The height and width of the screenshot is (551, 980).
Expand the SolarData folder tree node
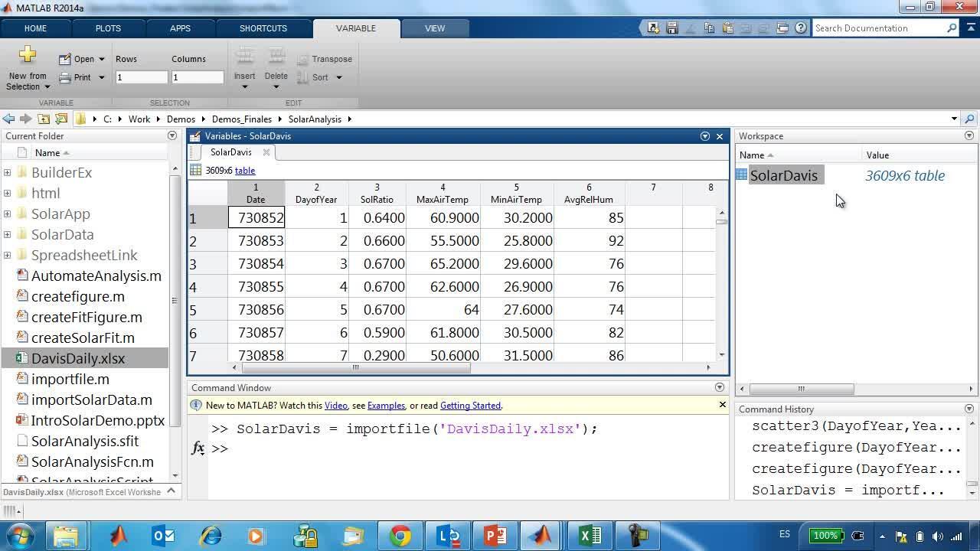8,234
